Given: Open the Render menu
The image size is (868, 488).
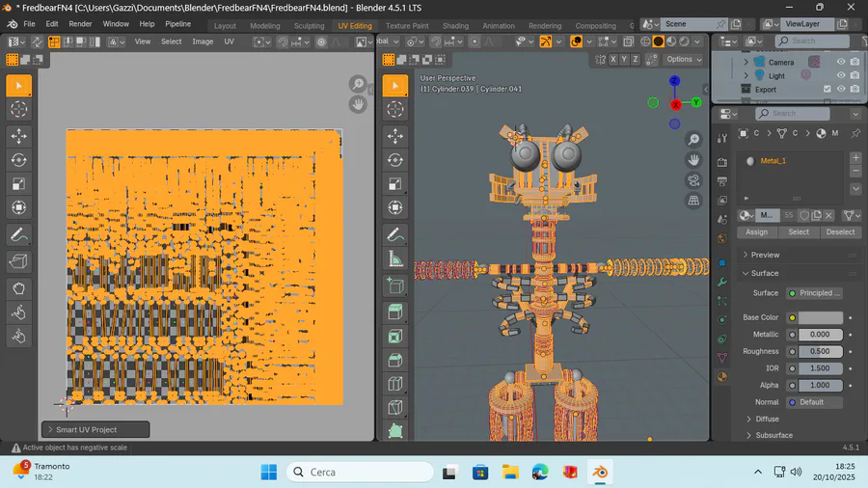Looking at the screenshot, I should [x=80, y=24].
